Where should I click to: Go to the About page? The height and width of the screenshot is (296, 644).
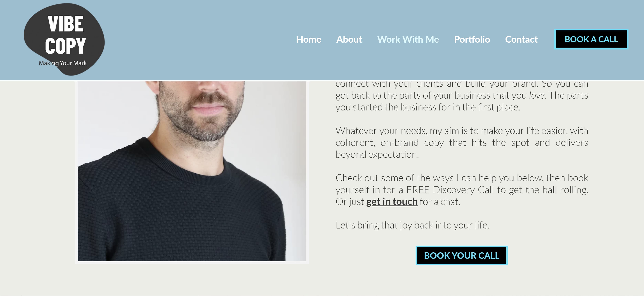point(349,40)
